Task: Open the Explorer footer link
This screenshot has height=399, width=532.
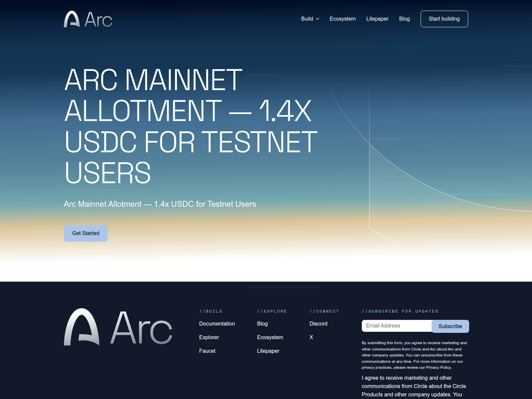Action: pyautogui.click(x=209, y=337)
